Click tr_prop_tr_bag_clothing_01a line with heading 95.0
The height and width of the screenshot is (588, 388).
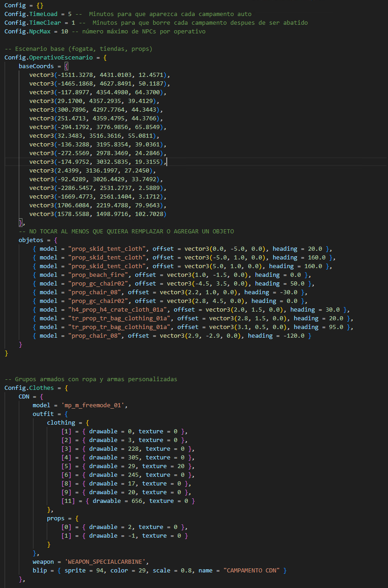[x=193, y=327]
